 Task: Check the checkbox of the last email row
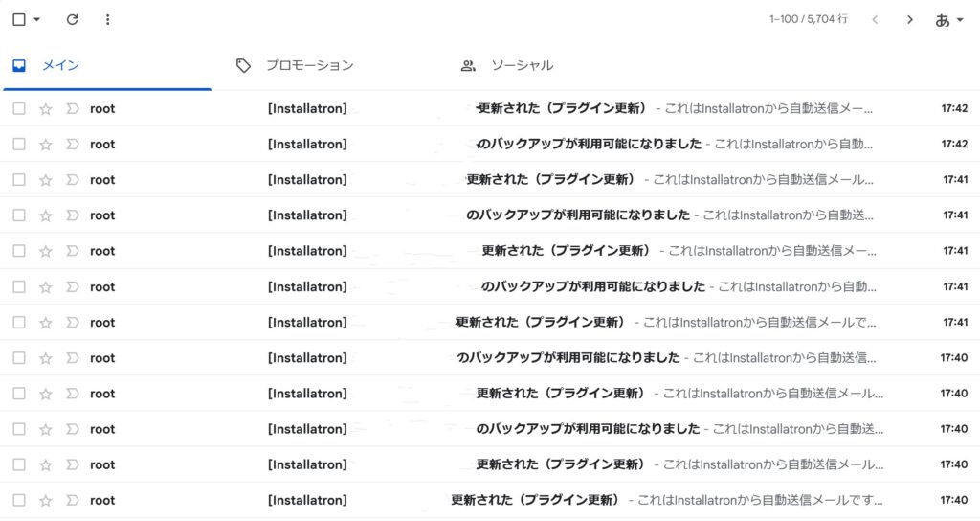(19, 500)
